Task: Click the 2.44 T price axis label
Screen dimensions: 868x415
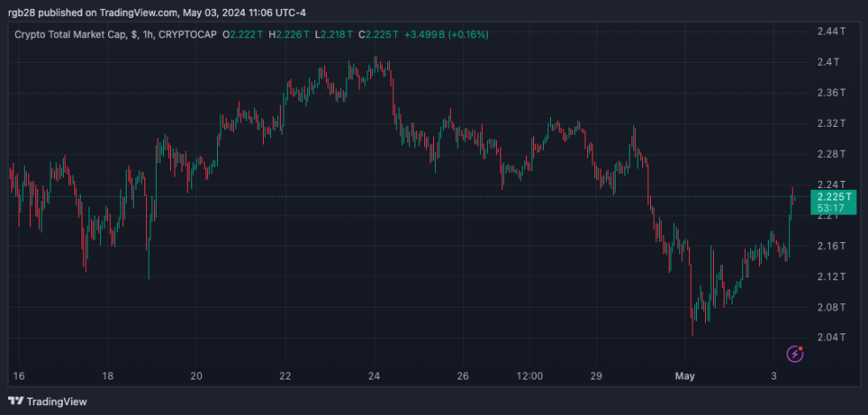Action: [831, 31]
